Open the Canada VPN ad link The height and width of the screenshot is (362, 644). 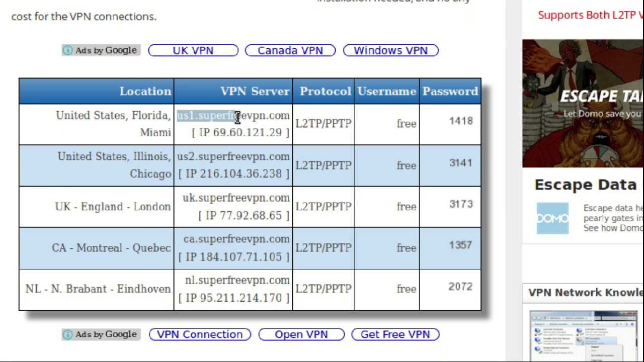point(290,50)
